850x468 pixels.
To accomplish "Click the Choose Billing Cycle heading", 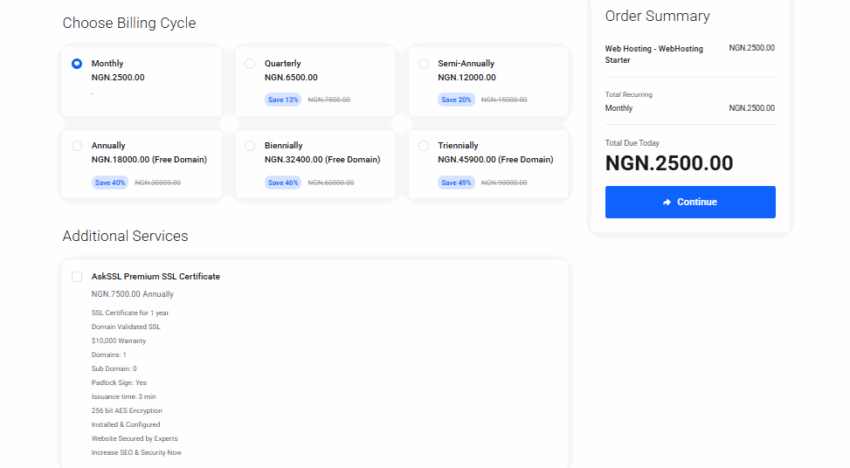I will click(129, 23).
